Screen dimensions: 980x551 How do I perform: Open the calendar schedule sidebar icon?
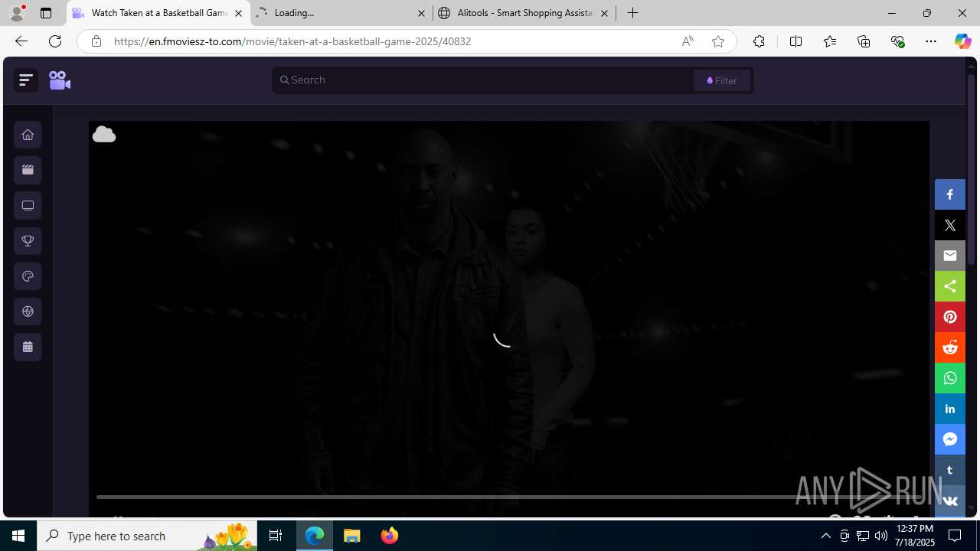click(x=28, y=347)
